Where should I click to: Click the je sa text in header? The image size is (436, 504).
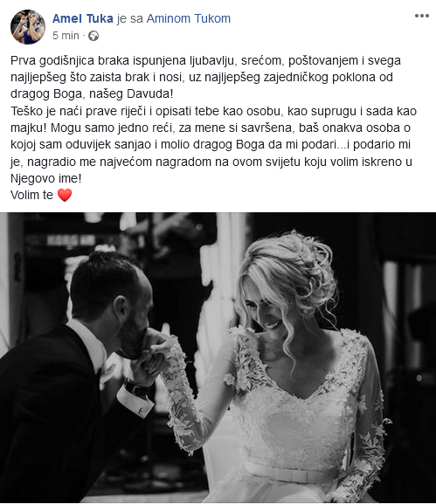[x=130, y=18]
